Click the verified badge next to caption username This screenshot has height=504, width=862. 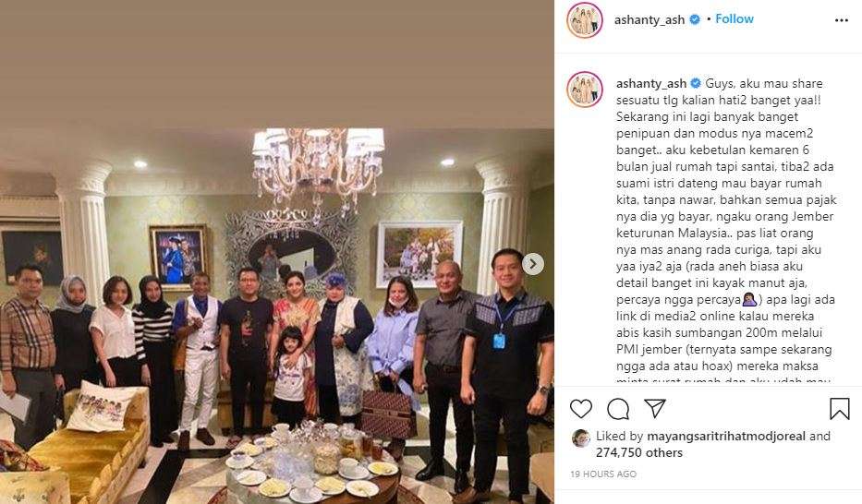pyautogui.click(x=696, y=83)
